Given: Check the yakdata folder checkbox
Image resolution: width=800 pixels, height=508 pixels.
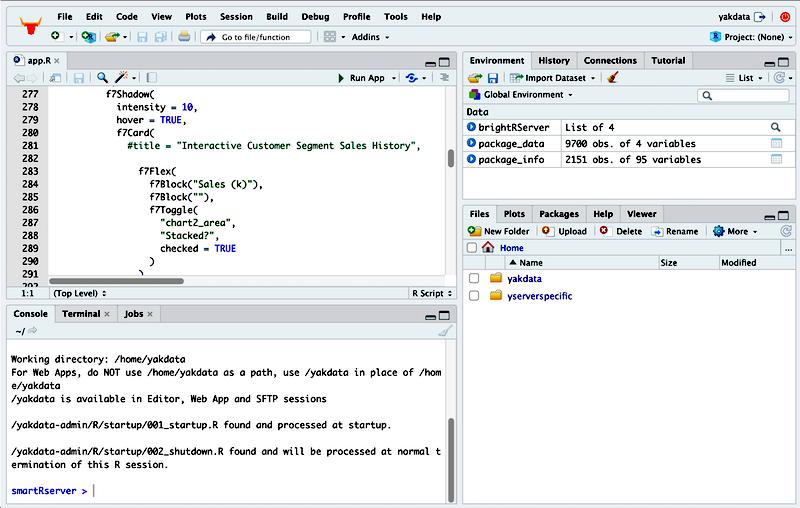Looking at the screenshot, I should (x=474, y=279).
